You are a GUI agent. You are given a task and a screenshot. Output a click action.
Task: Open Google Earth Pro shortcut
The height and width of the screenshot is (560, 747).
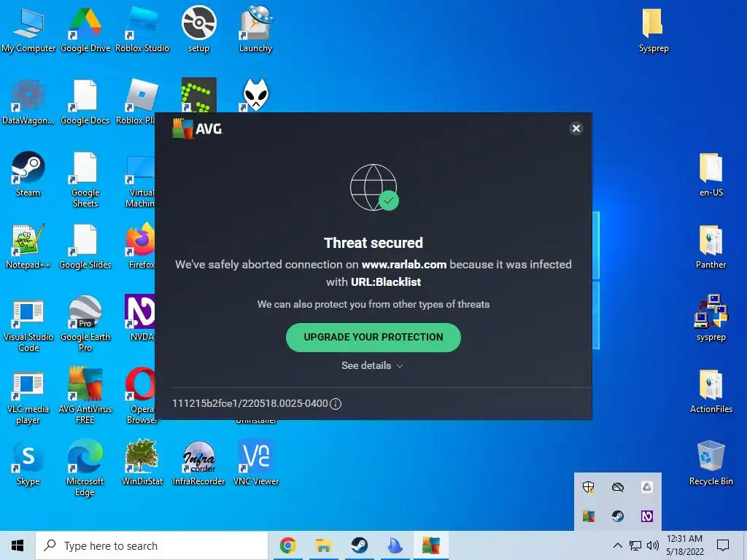click(85, 324)
